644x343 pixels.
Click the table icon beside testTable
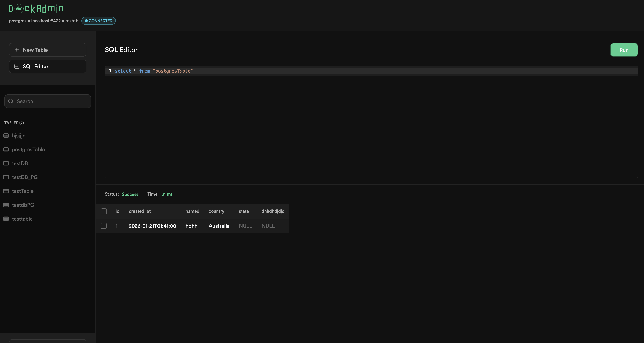6,191
